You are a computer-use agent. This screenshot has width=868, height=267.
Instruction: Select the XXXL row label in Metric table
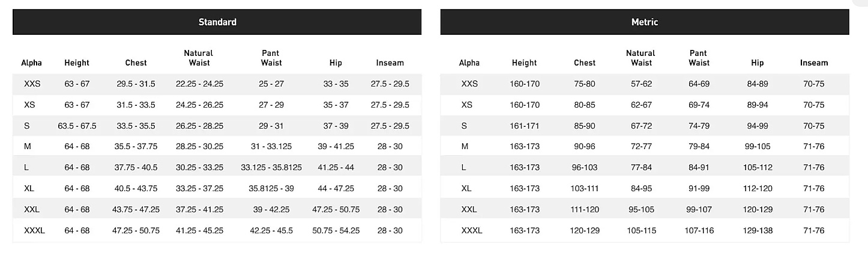472,230
